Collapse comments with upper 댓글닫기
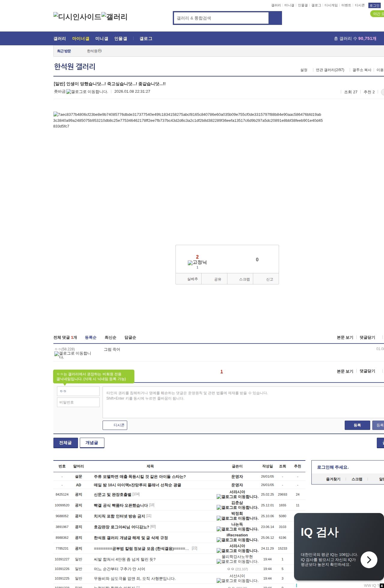 pyautogui.click(x=367, y=337)
